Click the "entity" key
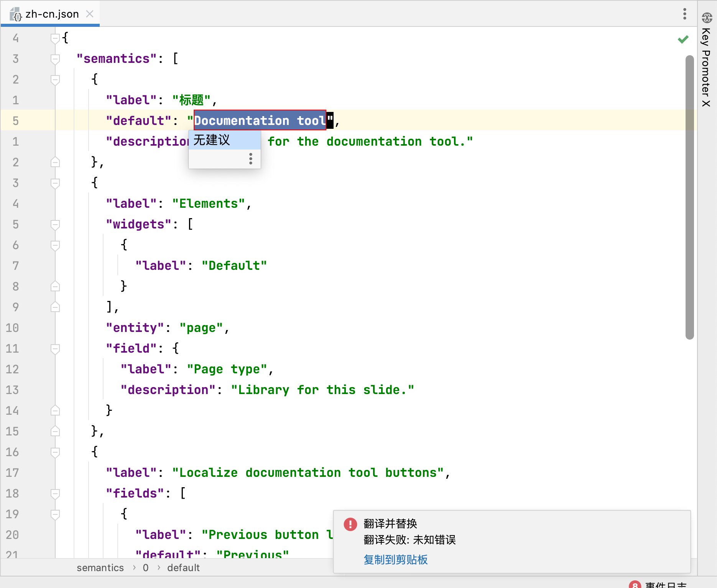This screenshot has height=588, width=717. pos(135,328)
